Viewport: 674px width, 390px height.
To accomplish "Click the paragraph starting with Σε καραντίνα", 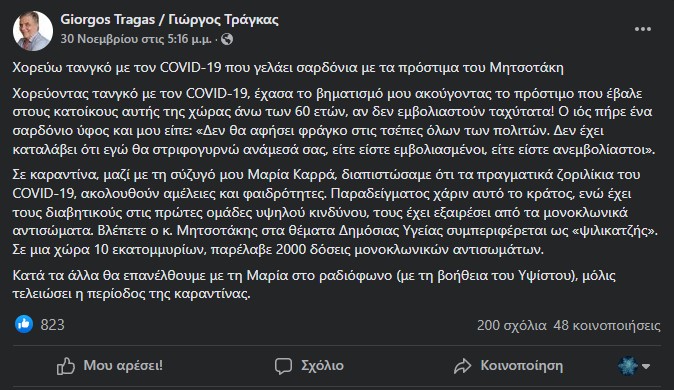I will (x=335, y=212).
